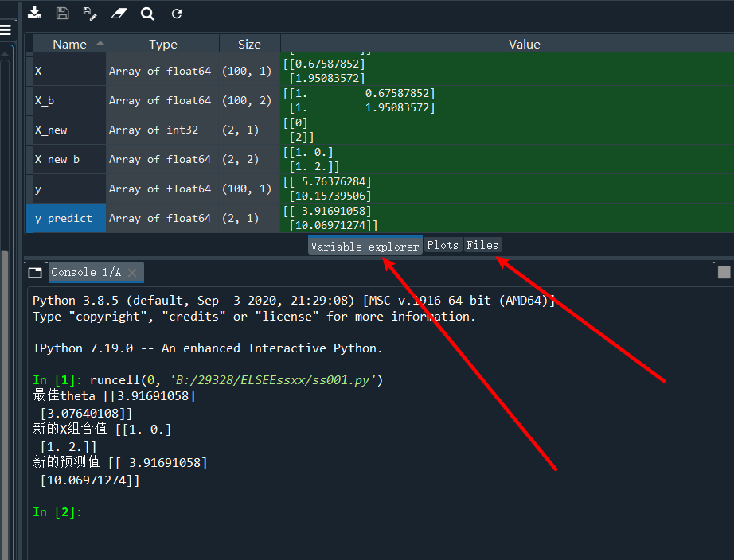This screenshot has width=734, height=560.
Task: Click the save data as icon
Action: click(x=90, y=13)
